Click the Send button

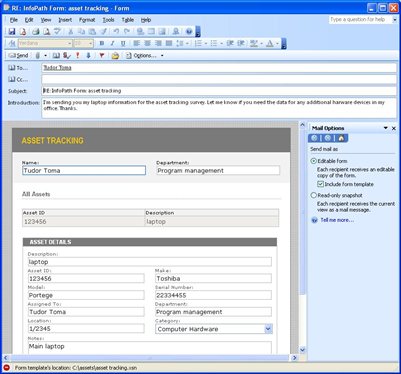(x=19, y=55)
